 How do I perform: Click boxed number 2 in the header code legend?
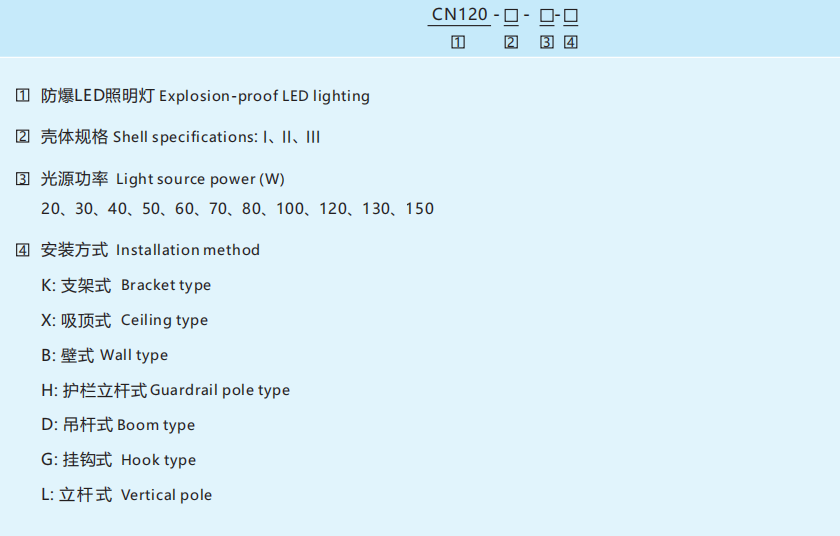tap(511, 42)
